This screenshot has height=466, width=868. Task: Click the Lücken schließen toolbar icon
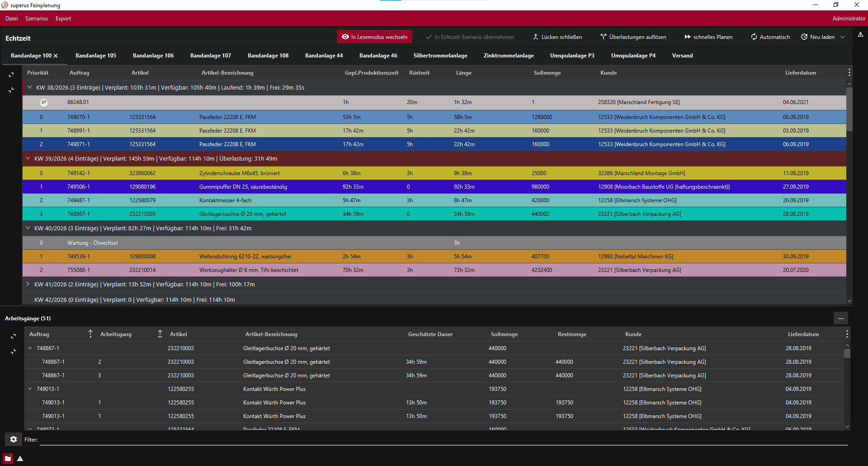pos(535,37)
